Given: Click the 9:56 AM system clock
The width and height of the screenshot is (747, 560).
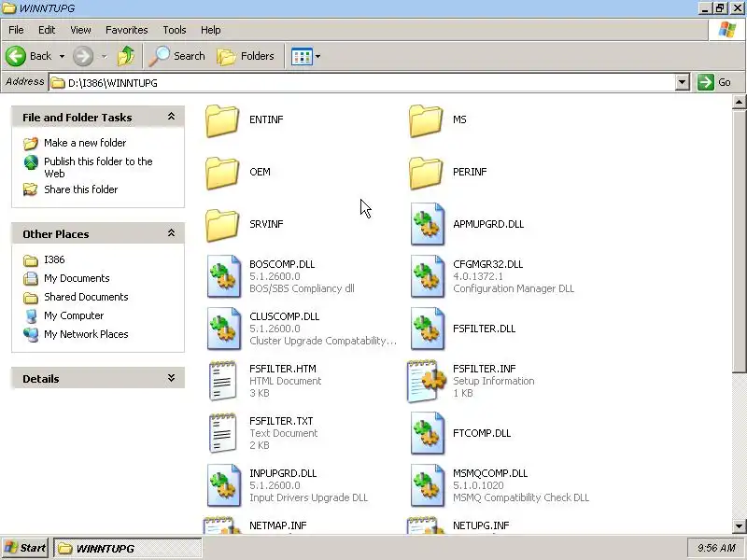Looking at the screenshot, I should click(716, 548).
